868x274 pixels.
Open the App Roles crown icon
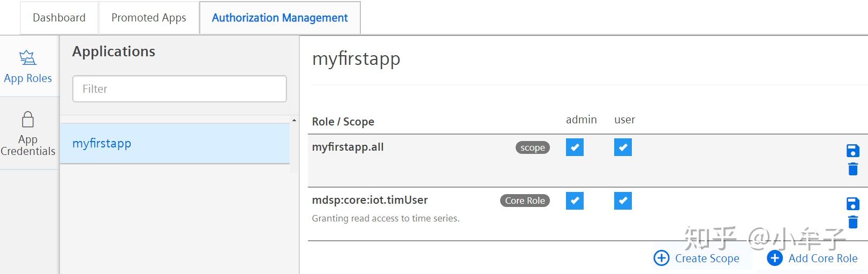pos(28,57)
